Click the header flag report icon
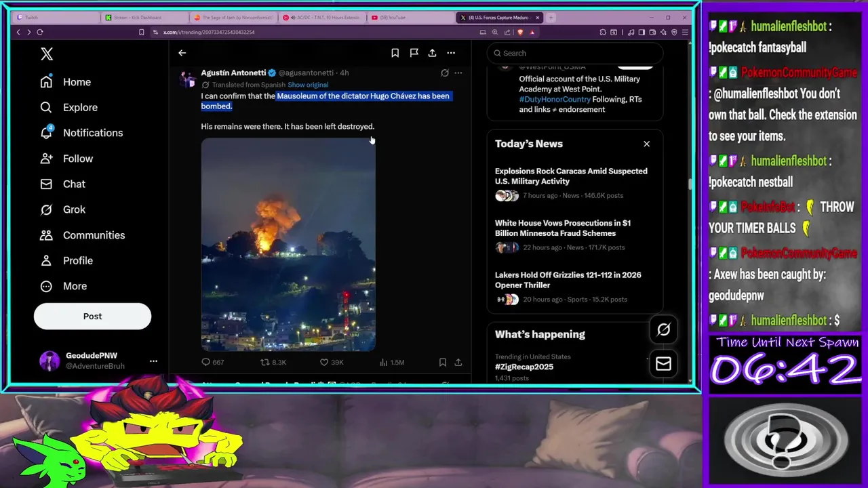The height and width of the screenshot is (488, 868). 414,53
